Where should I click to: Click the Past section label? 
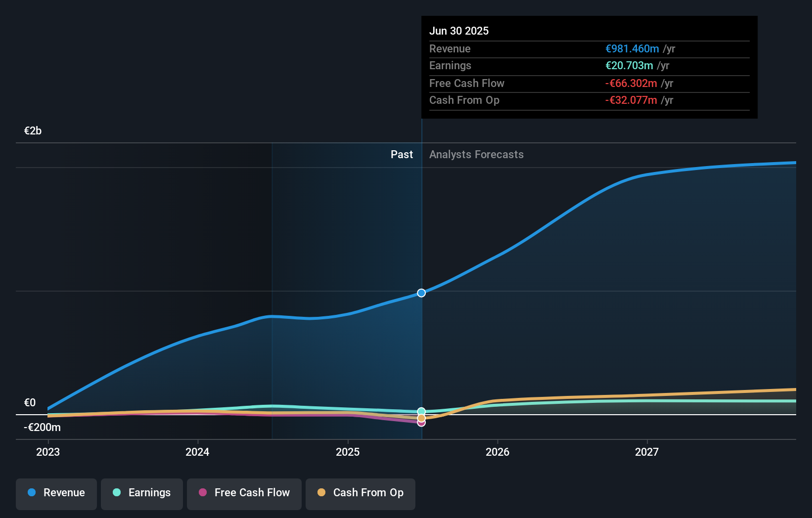402,154
